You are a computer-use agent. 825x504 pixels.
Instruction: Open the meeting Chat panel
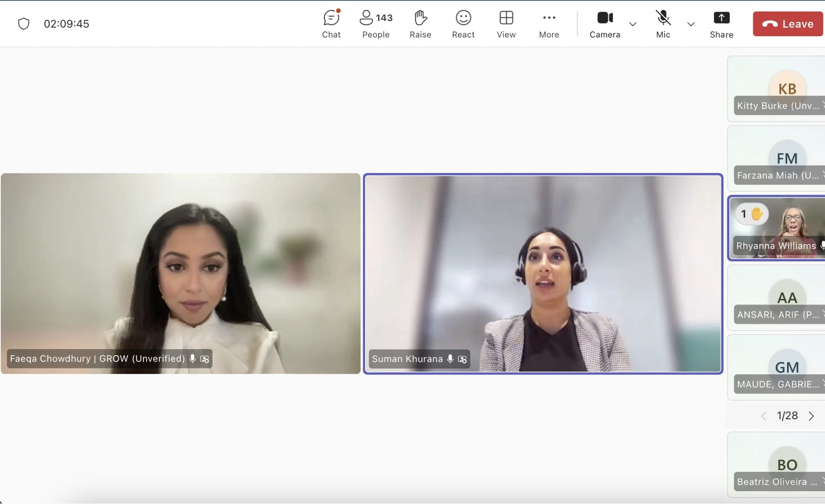click(x=331, y=24)
